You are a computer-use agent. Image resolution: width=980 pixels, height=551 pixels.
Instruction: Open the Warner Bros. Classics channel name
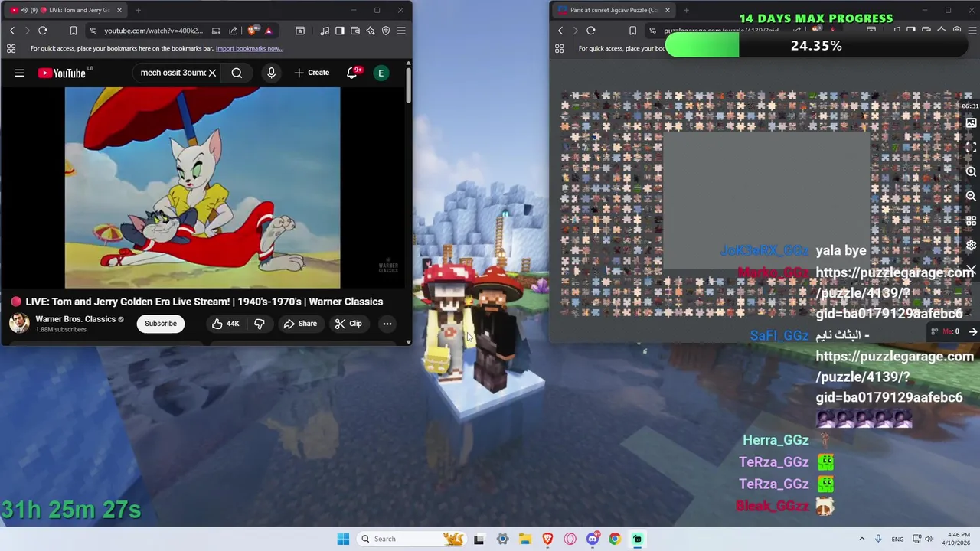point(75,319)
